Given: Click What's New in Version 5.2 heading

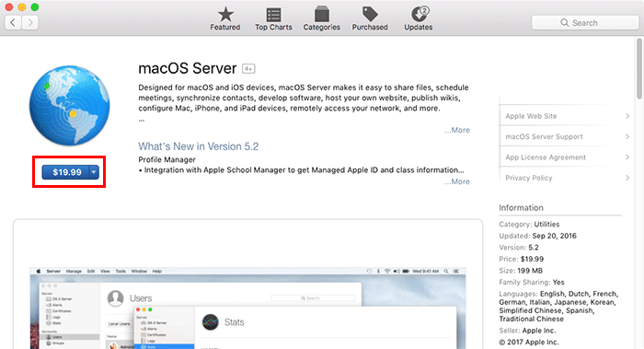Looking at the screenshot, I should coord(199,146).
